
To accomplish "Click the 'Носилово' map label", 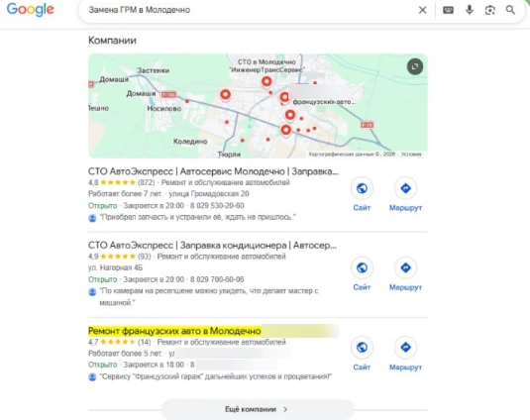I will coord(164,108).
